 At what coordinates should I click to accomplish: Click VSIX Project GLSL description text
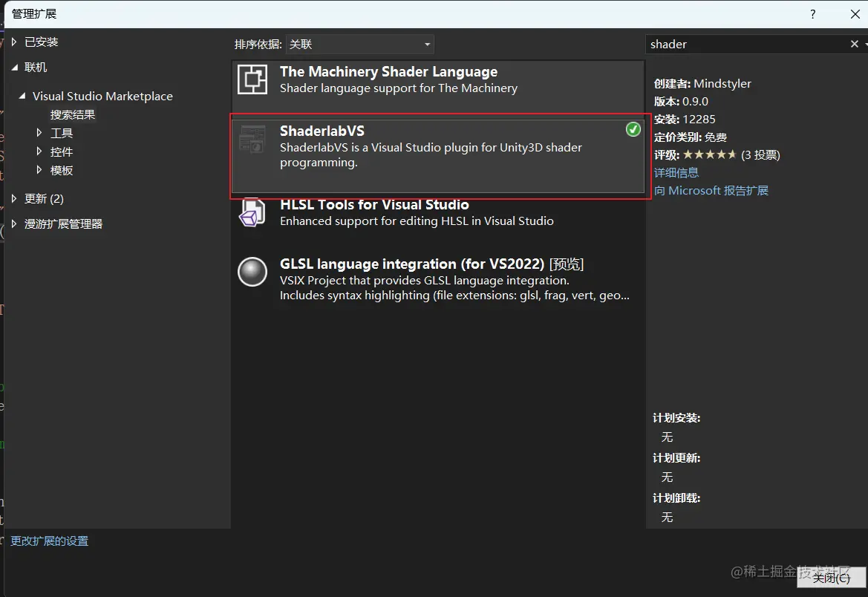(454, 288)
